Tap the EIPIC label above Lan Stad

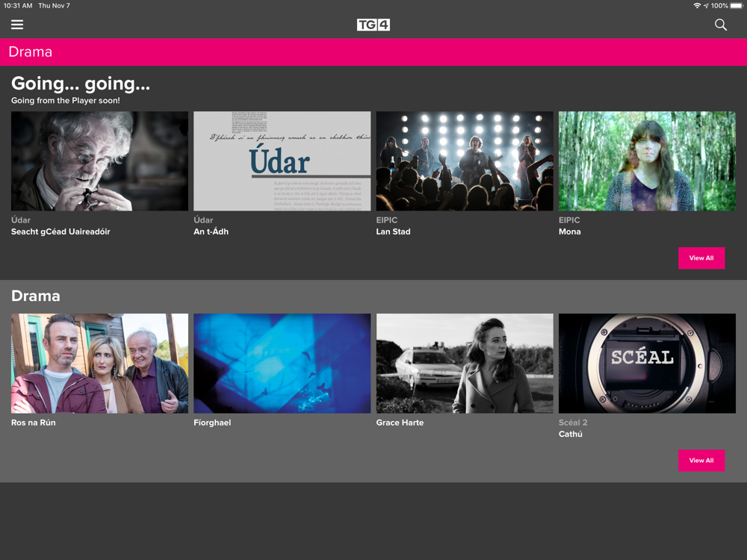[x=386, y=220]
